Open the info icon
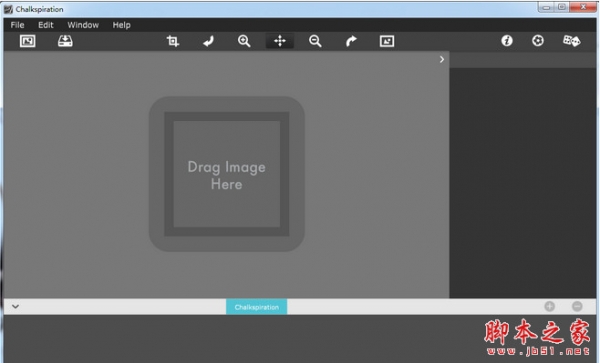Viewport: 600px width, 363px height. [507, 41]
